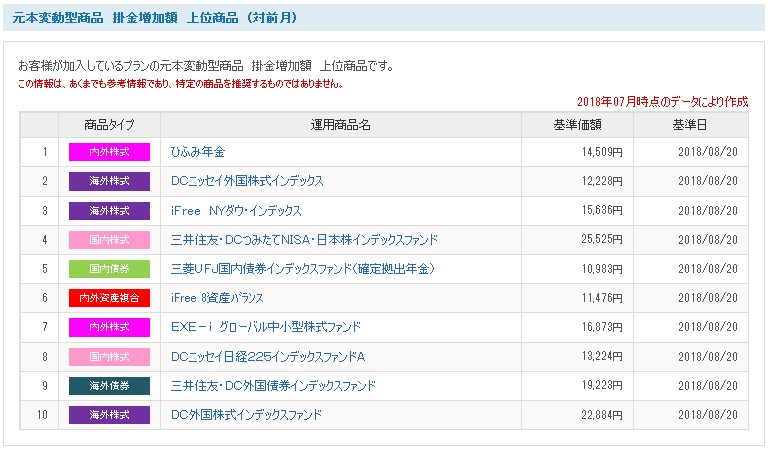
Task: Click the 運用商品名 column header
Action: [x=340, y=125]
